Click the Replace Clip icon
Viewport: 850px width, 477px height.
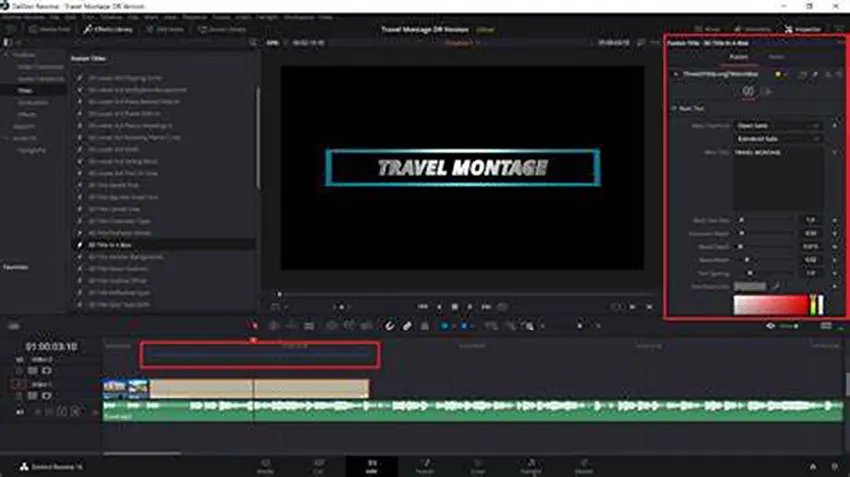[x=366, y=326]
